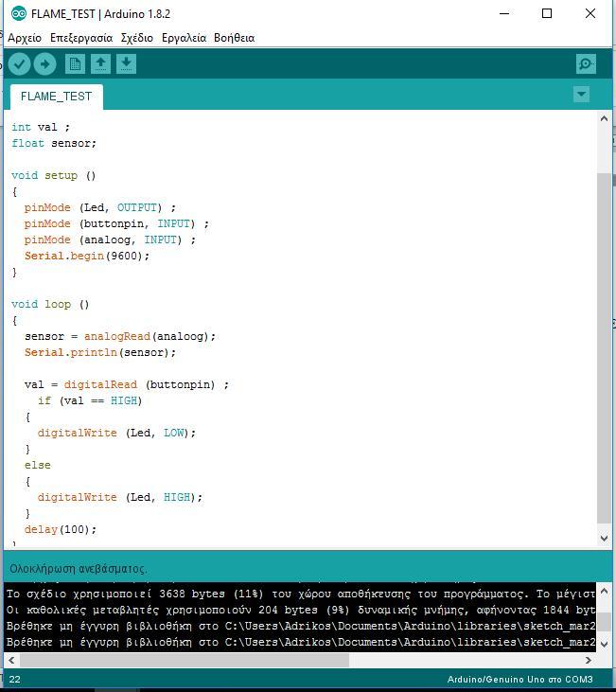Viewport: 616px width, 692px height.
Task: Click horizontal scrollbar left arrow
Action: pos(11,660)
